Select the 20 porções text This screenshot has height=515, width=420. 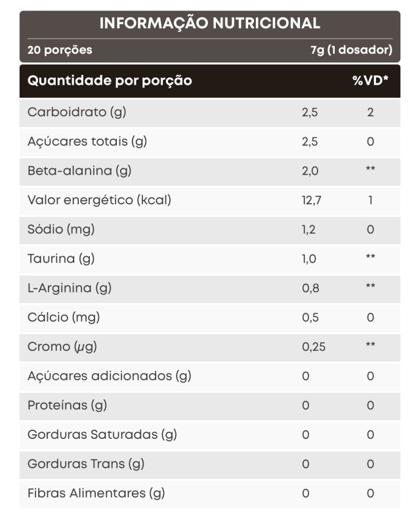pyautogui.click(x=60, y=50)
